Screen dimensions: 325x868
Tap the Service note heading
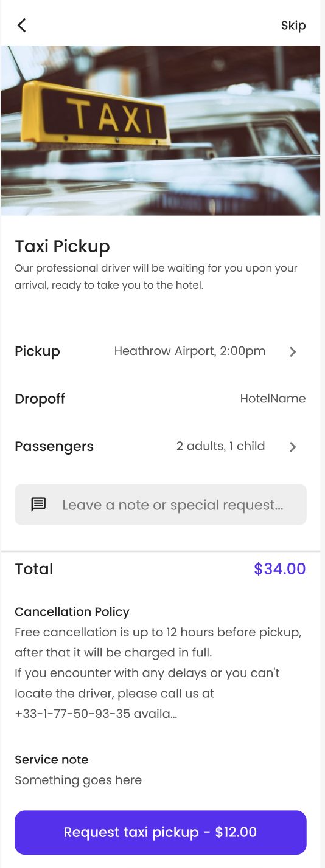(x=52, y=760)
